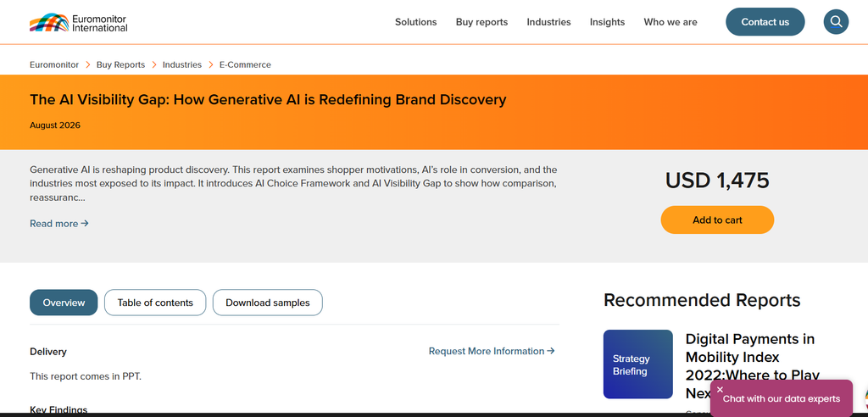Switch to the Download samples tab
Viewport: 868px width, 417px height.
[x=267, y=303]
